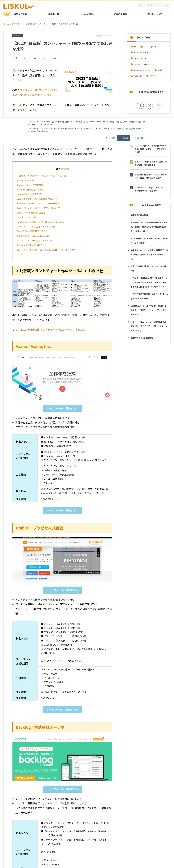Toggle table of contents 非表示
Image resolution: width=174 pixels, height=868 pixels.
coord(65,169)
